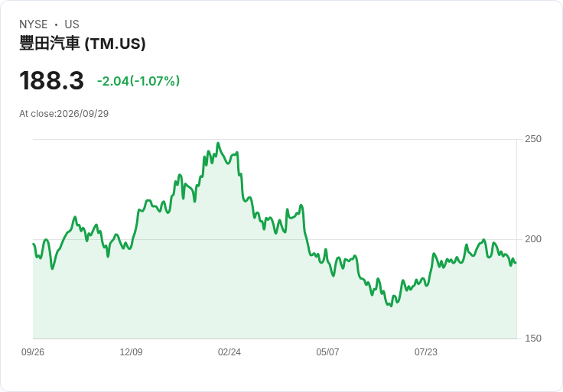Click the US market label
563x392 pixels.
(72, 24)
